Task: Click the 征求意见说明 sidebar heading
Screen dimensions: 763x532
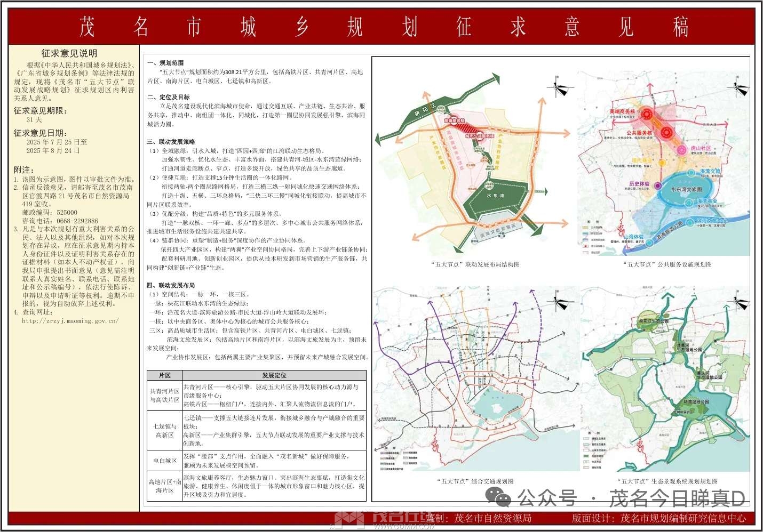Action: coord(69,53)
